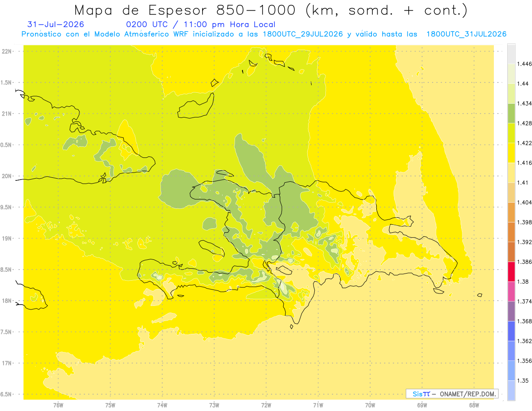532x411 pixels.
Task: Click the '73W' longitude label
Action: click(214, 405)
